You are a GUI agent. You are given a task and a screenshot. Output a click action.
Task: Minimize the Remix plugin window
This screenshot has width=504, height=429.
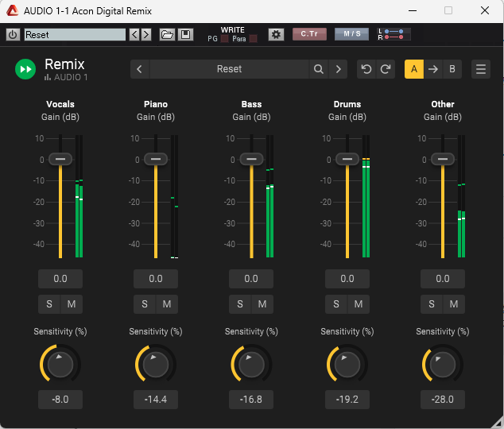[x=413, y=10]
